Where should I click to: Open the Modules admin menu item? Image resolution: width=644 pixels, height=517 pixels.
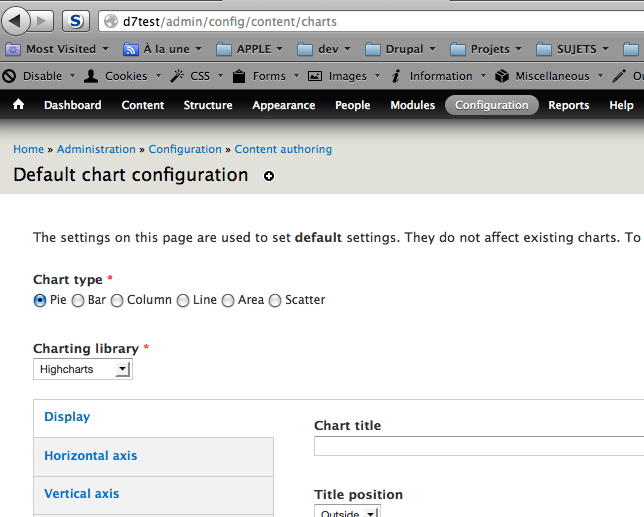coord(413,105)
